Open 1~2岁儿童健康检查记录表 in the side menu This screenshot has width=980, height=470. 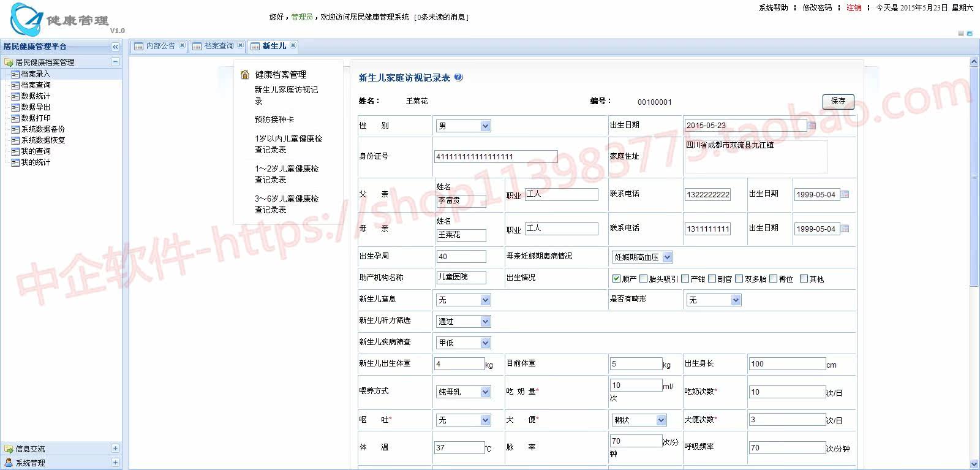pos(287,174)
